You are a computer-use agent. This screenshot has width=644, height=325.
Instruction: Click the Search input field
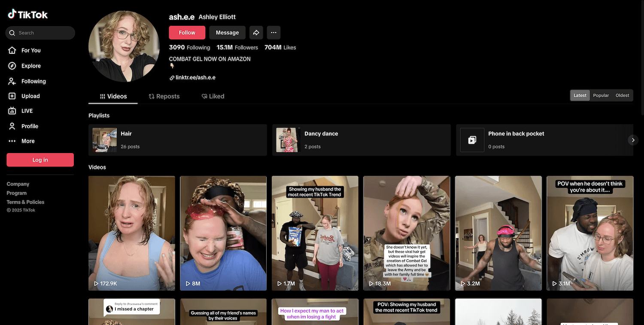[x=43, y=33]
